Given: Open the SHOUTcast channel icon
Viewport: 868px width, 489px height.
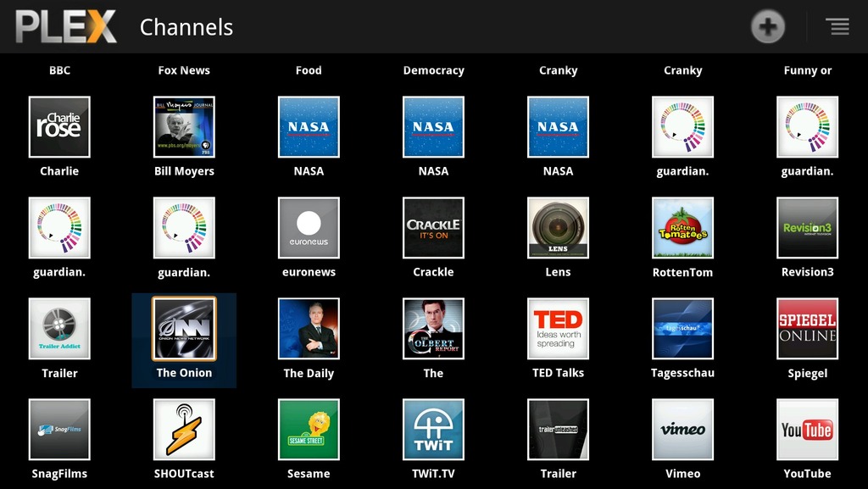Looking at the screenshot, I should click(184, 430).
